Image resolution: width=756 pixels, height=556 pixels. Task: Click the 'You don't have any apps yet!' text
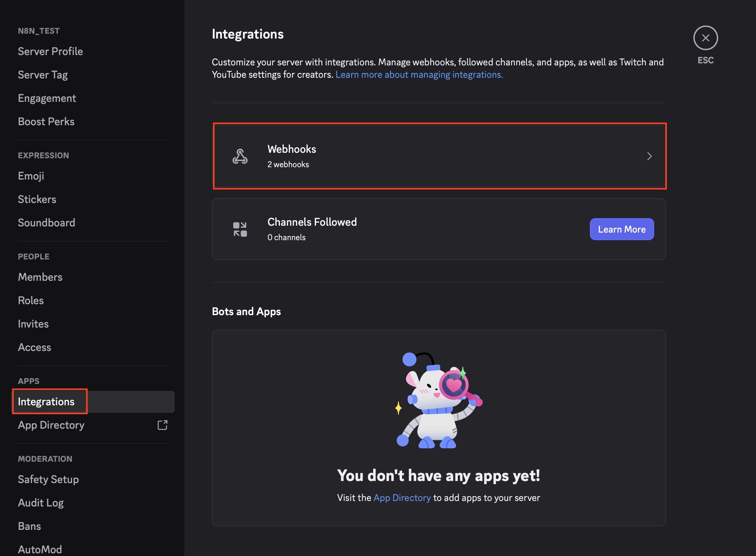(439, 475)
